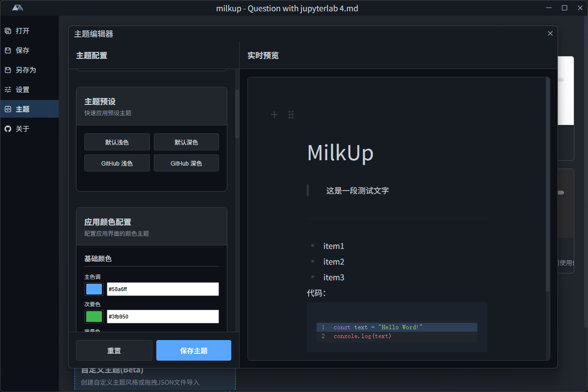This screenshot has width=588, height=392.
Task: Apply the 默认浅色 theme preset
Action: [117, 142]
